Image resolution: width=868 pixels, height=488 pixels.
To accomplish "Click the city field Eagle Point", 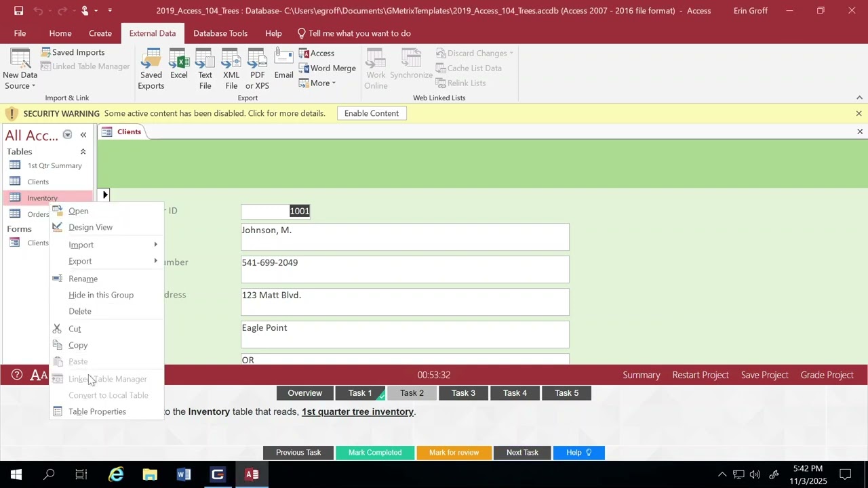I will (405, 334).
